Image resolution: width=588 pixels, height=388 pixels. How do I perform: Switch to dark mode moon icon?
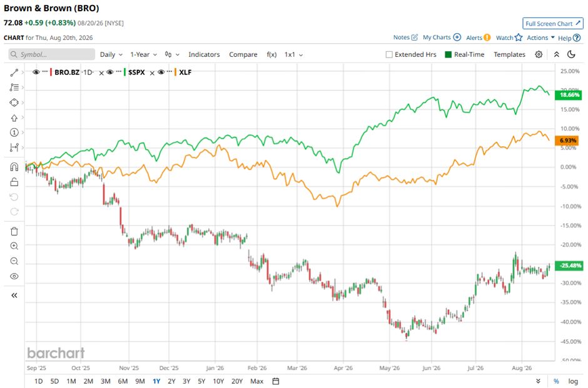(x=571, y=54)
